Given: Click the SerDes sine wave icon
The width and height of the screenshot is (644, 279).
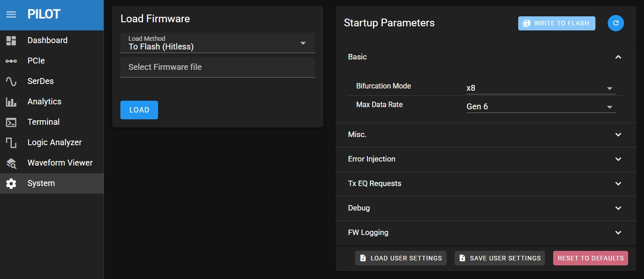Looking at the screenshot, I should pos(11,81).
